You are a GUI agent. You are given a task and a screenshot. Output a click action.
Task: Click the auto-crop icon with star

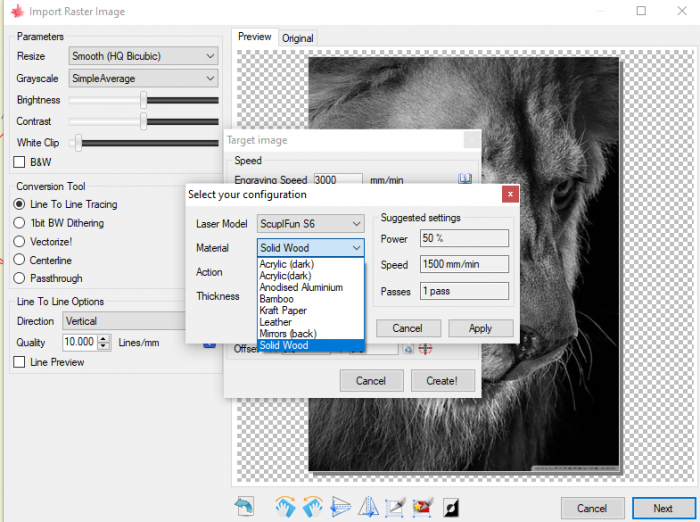tap(422, 506)
